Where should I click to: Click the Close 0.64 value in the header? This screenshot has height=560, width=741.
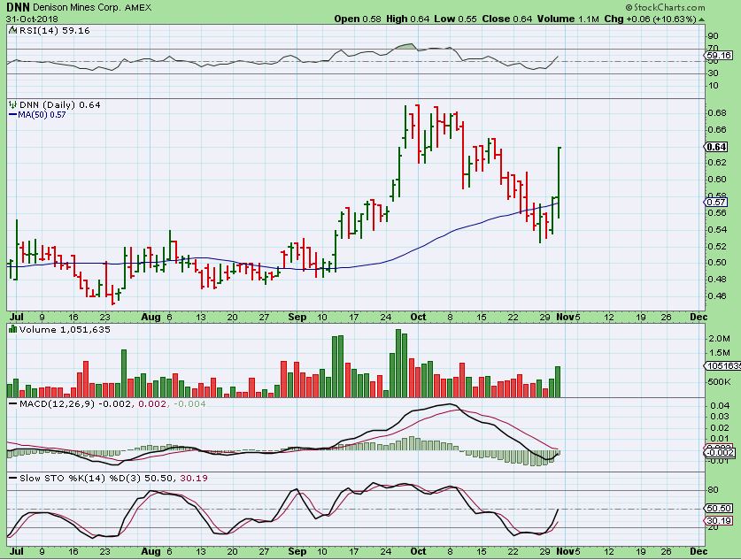[x=503, y=19]
